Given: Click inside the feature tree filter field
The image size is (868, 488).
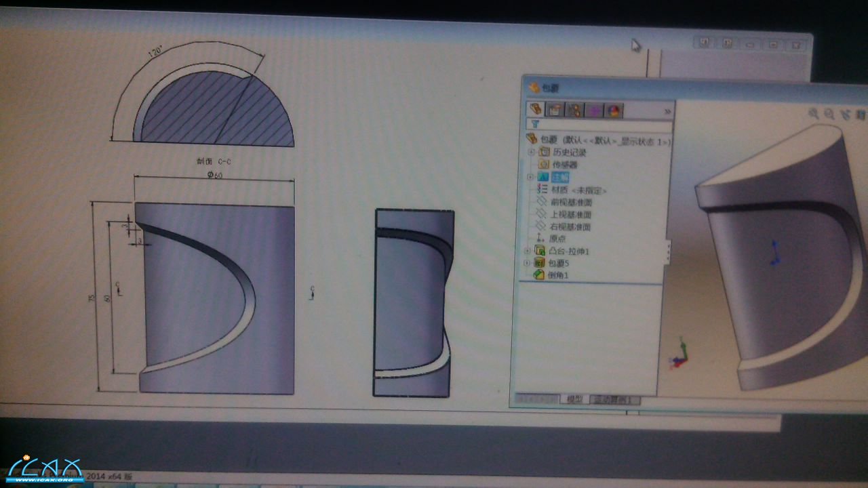Looking at the screenshot, I should (604, 125).
